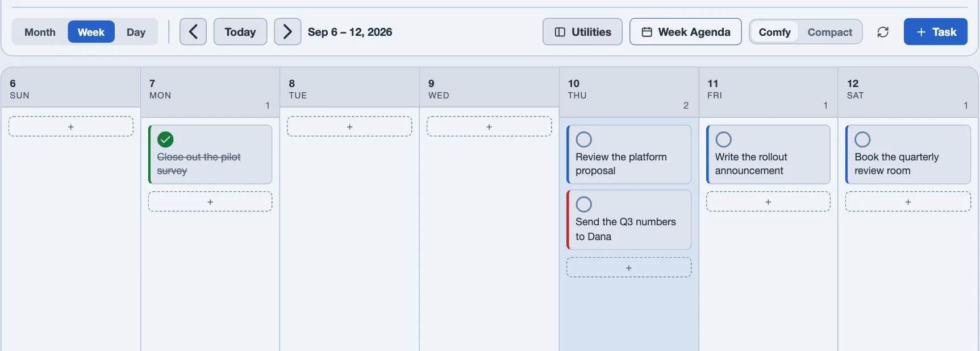The image size is (980, 351).
Task: Click the 6 SUN day header
Action: tap(71, 88)
